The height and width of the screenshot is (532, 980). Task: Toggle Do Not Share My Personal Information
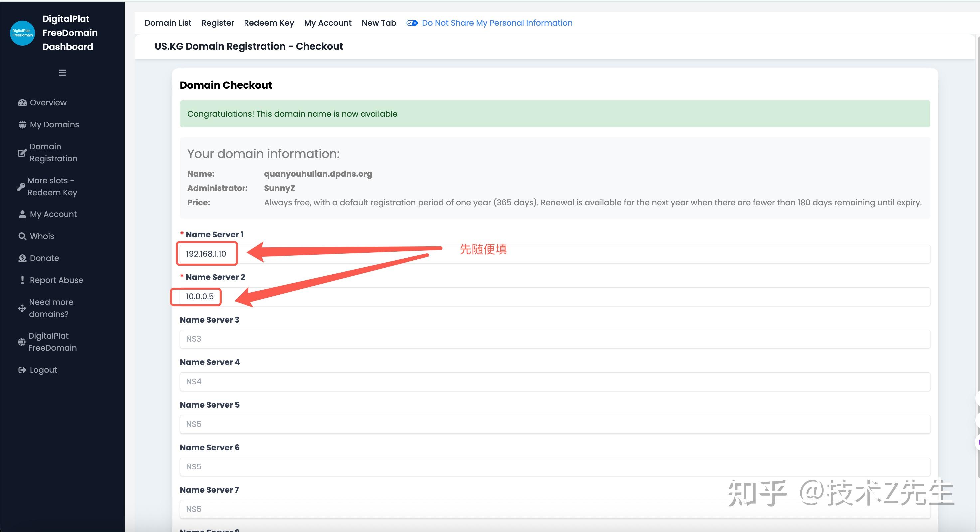coord(411,23)
